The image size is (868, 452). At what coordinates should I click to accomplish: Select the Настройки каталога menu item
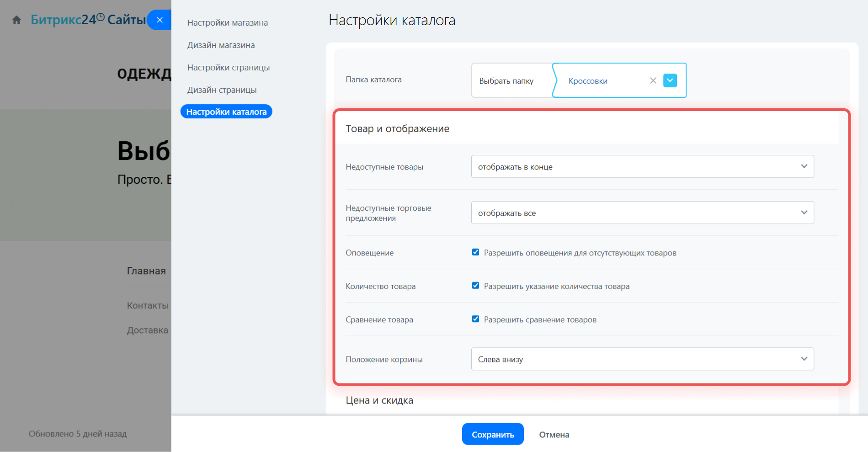pos(226,112)
